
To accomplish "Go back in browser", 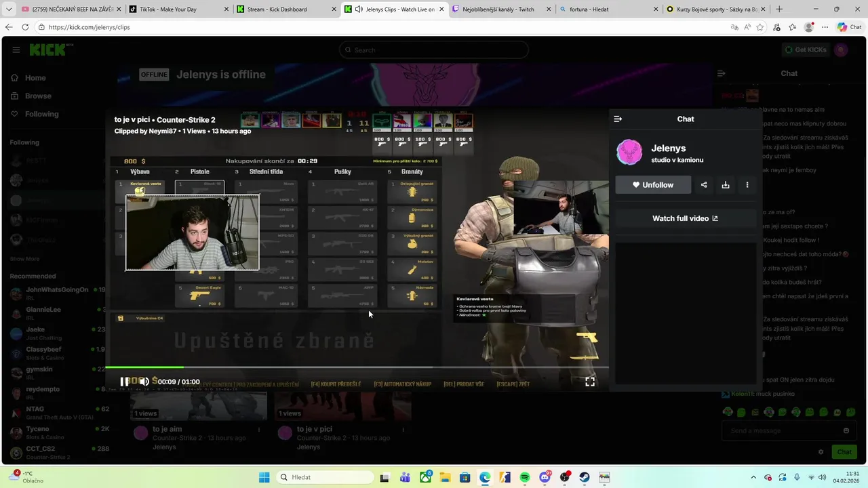I will pos(9,27).
